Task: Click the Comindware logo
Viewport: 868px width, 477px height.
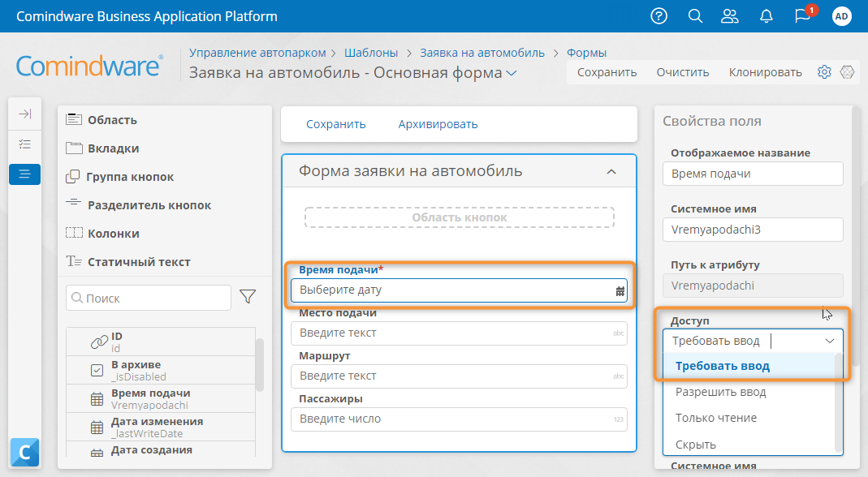Action: point(89,66)
